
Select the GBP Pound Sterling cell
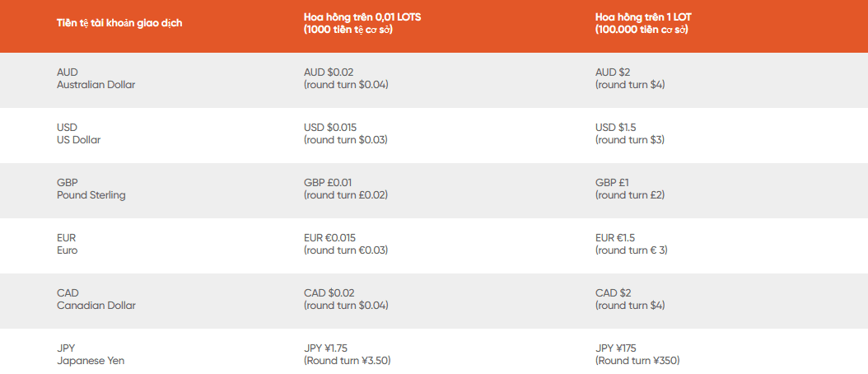point(91,189)
